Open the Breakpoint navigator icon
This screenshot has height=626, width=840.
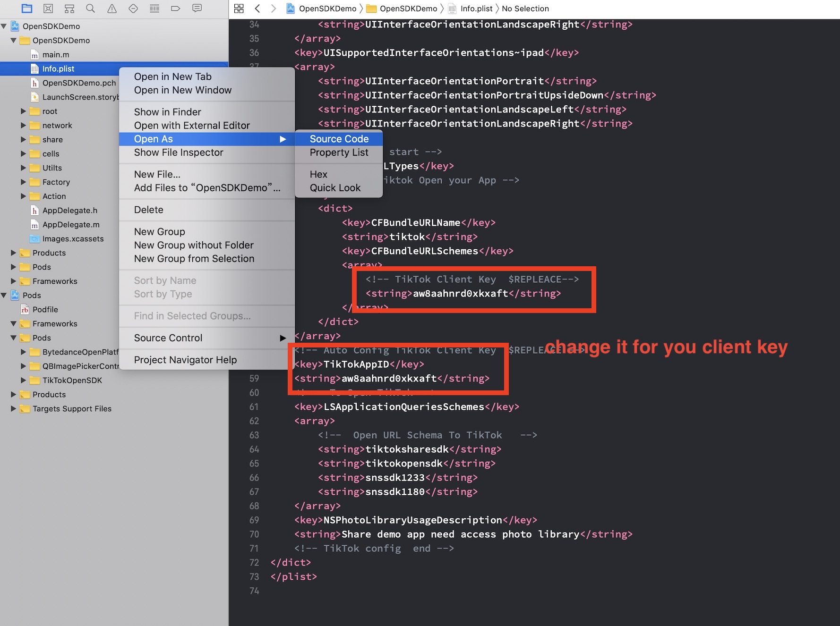coord(176,8)
